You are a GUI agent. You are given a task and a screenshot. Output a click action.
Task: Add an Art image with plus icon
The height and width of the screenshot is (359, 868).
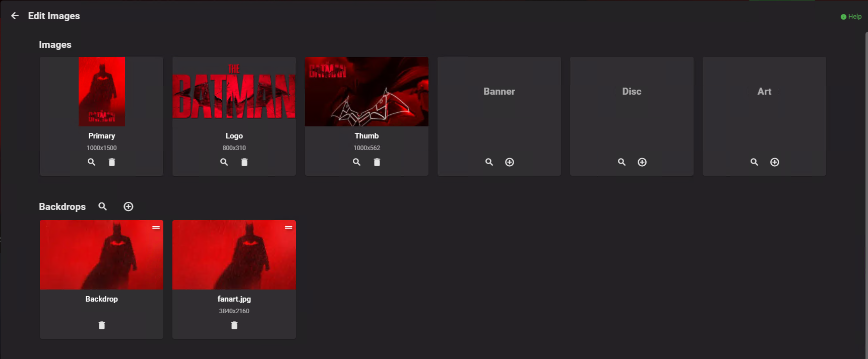pyautogui.click(x=775, y=162)
